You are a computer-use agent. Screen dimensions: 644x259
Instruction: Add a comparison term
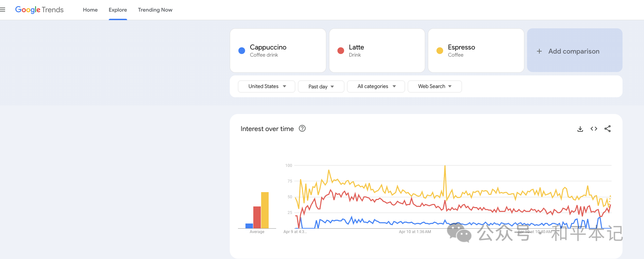click(575, 50)
